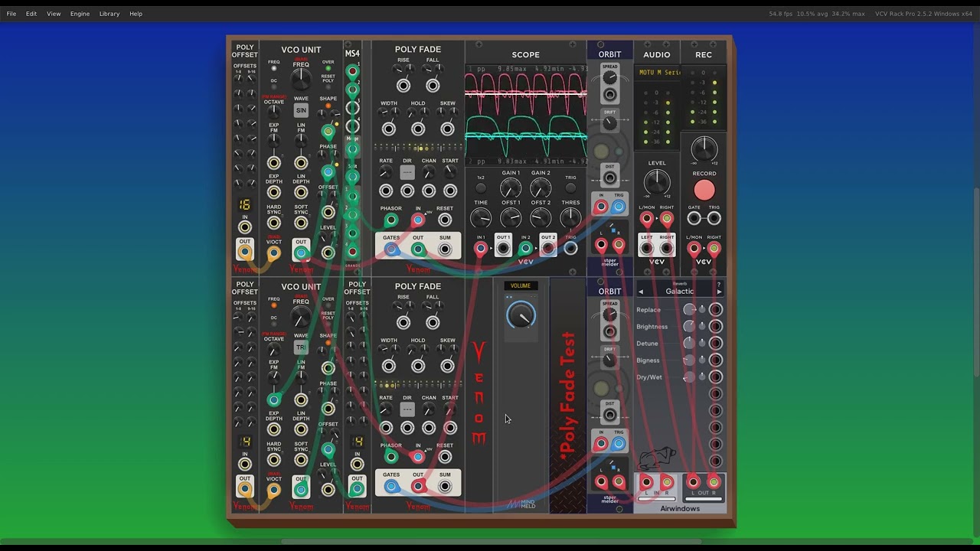
Task: Open the Library menu
Action: 109,14
